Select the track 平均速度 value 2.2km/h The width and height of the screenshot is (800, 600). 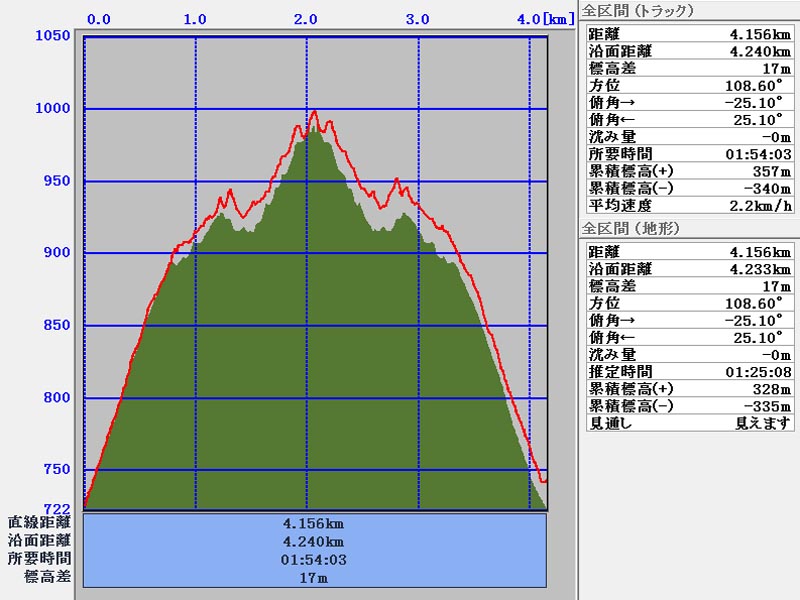click(758, 205)
